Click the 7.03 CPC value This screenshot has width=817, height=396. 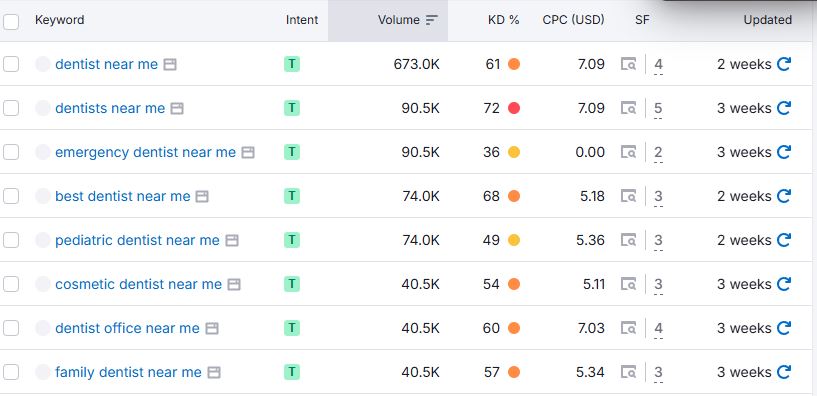[x=590, y=328]
